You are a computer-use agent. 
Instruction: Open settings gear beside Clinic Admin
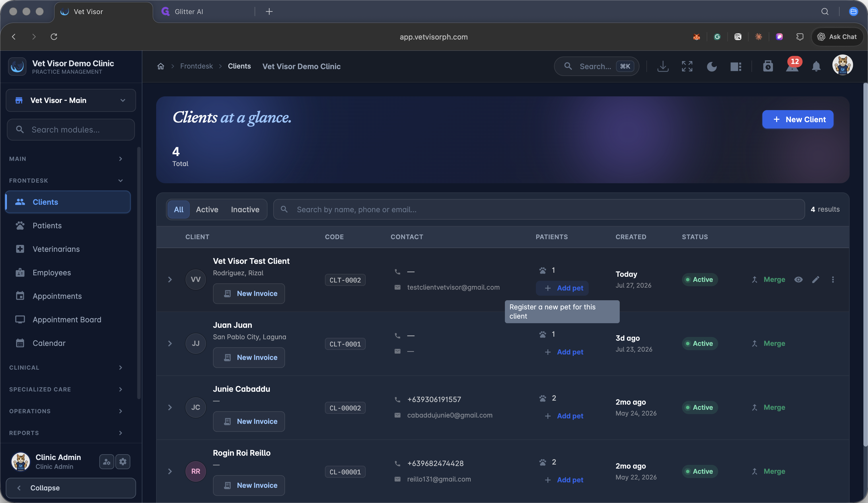pyautogui.click(x=123, y=462)
